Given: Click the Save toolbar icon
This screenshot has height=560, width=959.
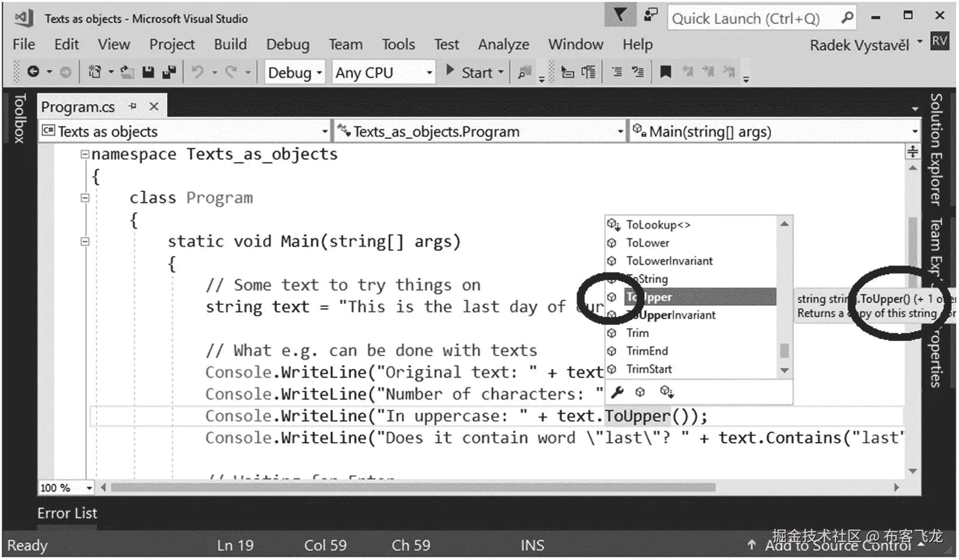Looking at the screenshot, I should coord(148,72).
